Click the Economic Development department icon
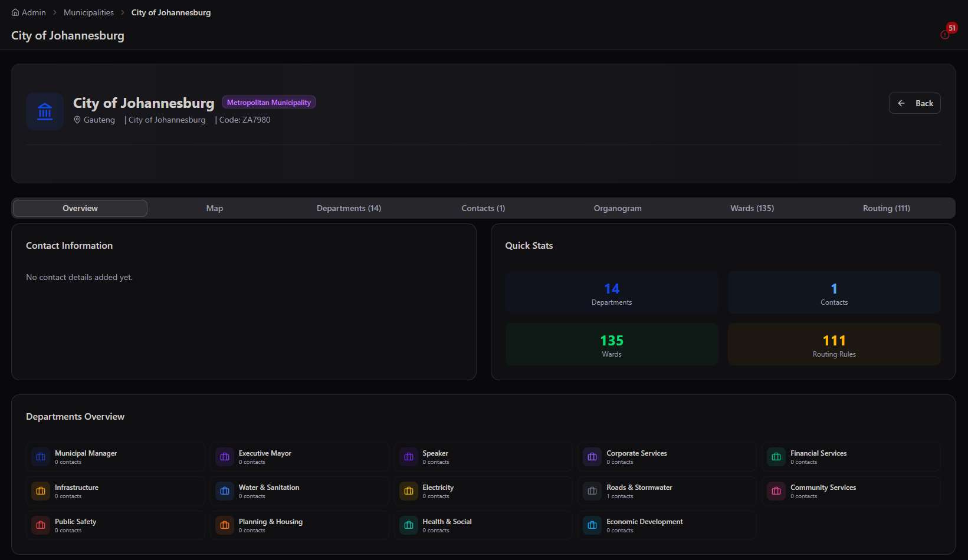Image resolution: width=968 pixels, height=560 pixels. tap(592, 525)
